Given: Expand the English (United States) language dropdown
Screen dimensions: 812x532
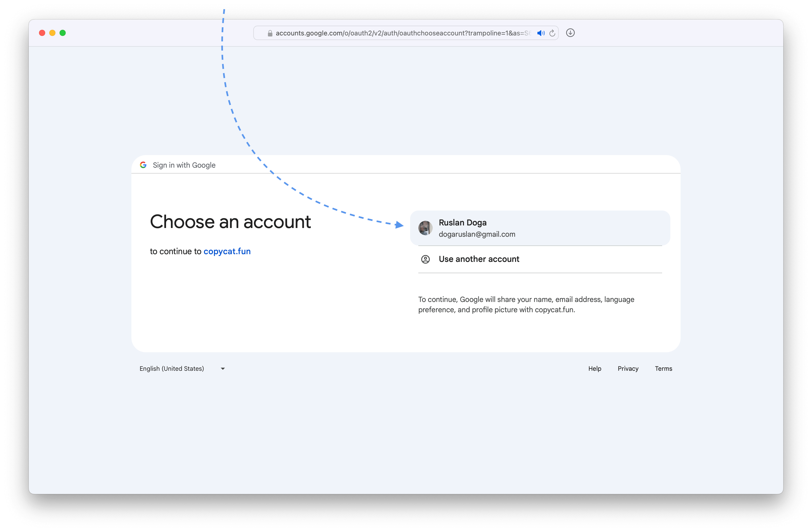Looking at the screenshot, I should pos(172,368).
